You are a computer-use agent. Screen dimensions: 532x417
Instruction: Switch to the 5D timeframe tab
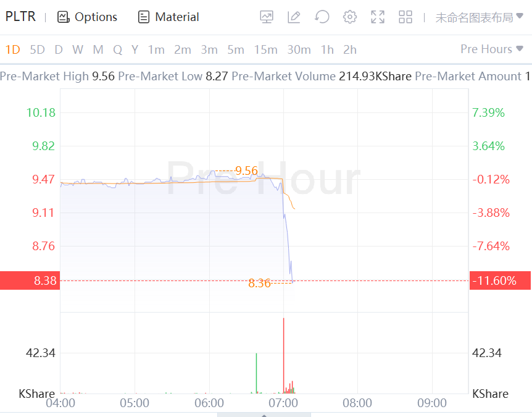coord(38,49)
